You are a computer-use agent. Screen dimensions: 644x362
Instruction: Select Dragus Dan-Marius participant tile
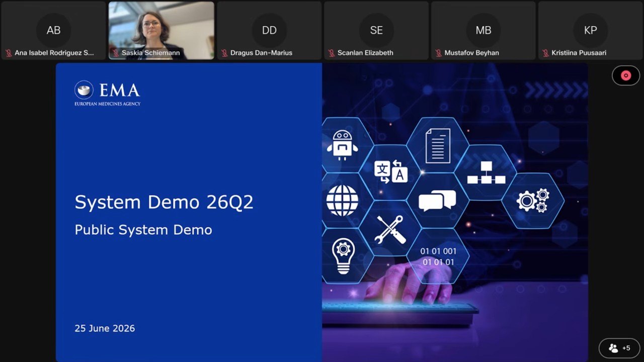point(269,31)
